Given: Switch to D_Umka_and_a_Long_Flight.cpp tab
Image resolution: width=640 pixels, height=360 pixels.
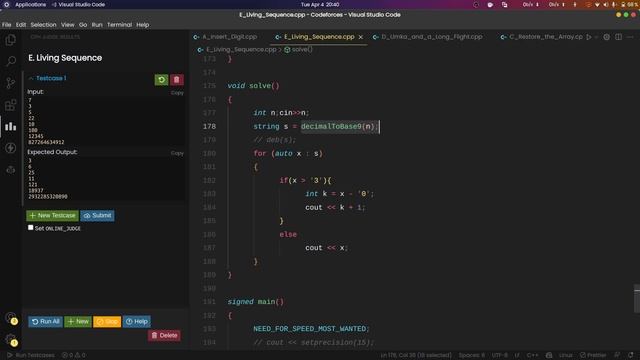Looking at the screenshot, I should (x=429, y=37).
